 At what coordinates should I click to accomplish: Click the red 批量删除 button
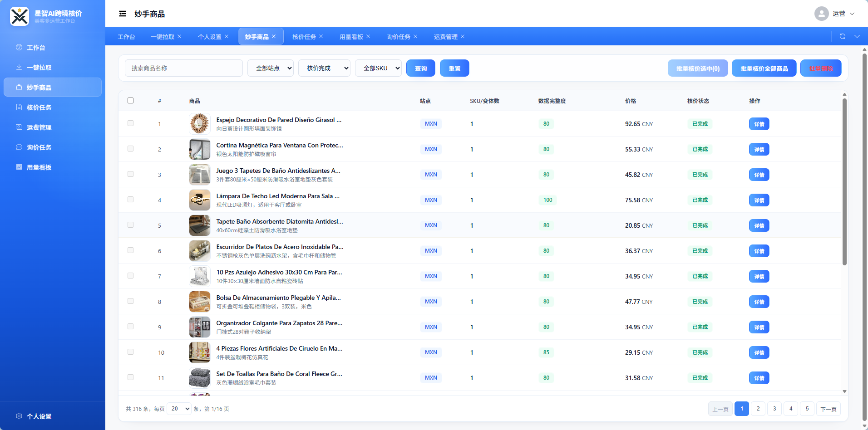click(x=821, y=68)
